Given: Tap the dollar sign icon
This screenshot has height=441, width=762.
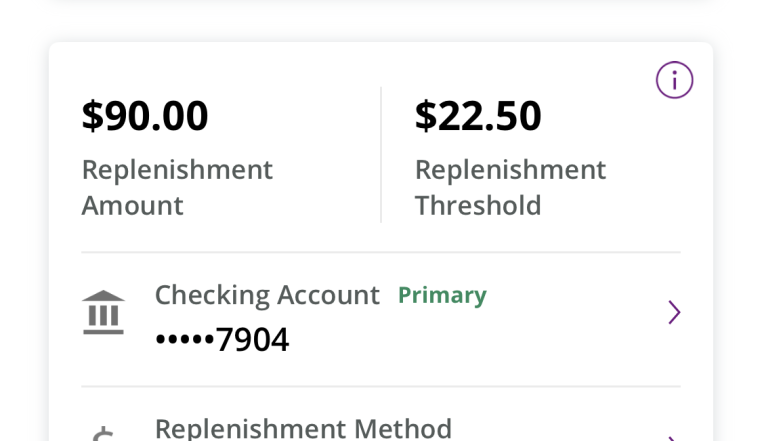Looking at the screenshot, I should click(103, 434).
